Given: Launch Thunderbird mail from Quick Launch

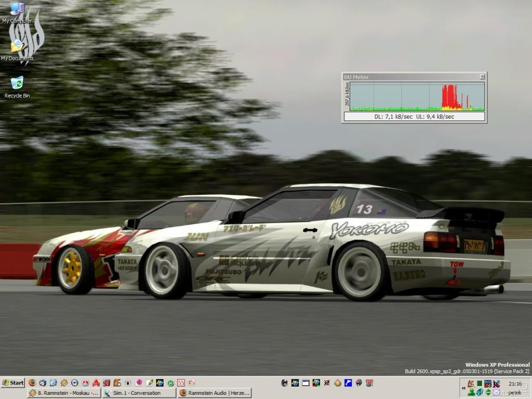Looking at the screenshot, I should 43,383.
